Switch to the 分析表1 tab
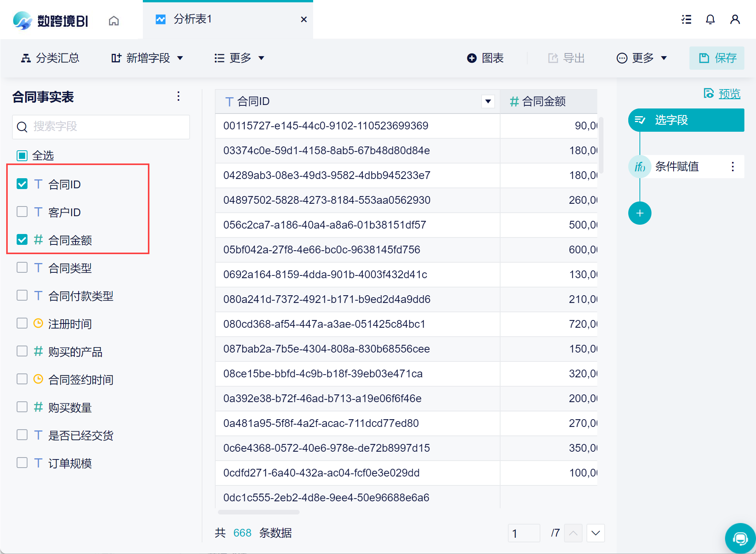756x554 pixels. [x=192, y=19]
